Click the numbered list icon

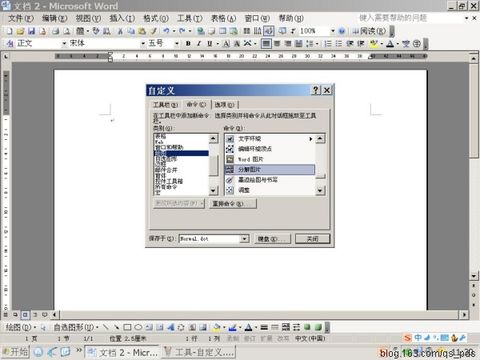point(328,44)
